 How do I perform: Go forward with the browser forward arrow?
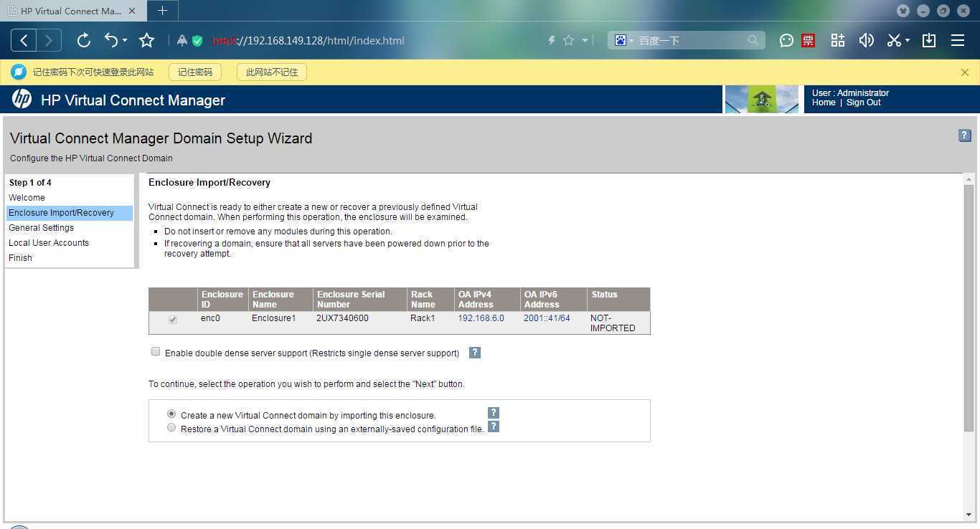(49, 40)
